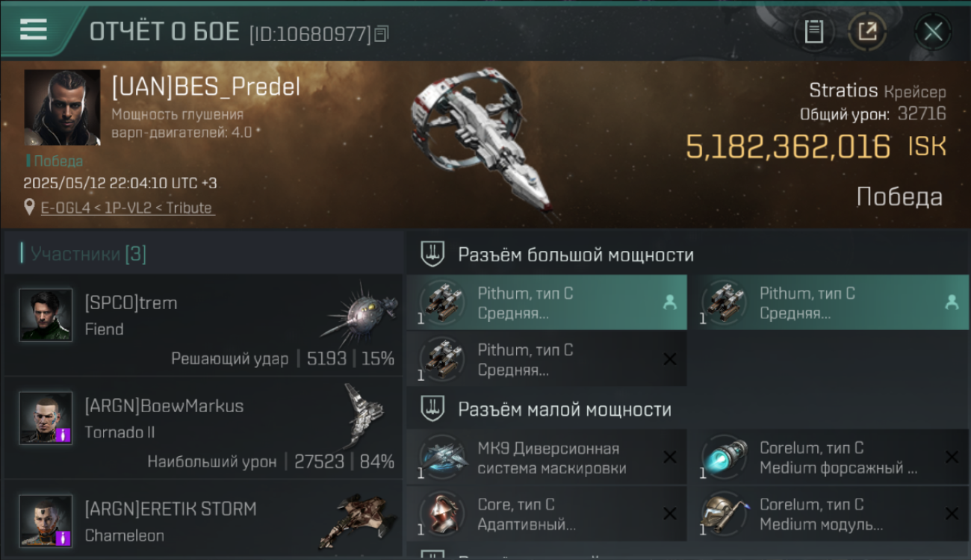Click the share/export report icon
This screenshot has width=971, height=560.
(868, 31)
